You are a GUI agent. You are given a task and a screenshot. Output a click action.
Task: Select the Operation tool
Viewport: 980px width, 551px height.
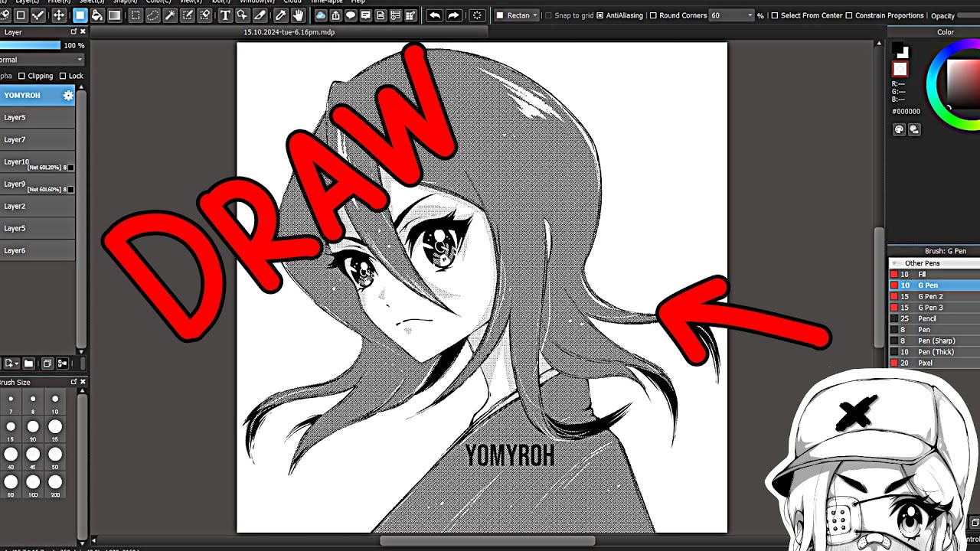point(242,15)
